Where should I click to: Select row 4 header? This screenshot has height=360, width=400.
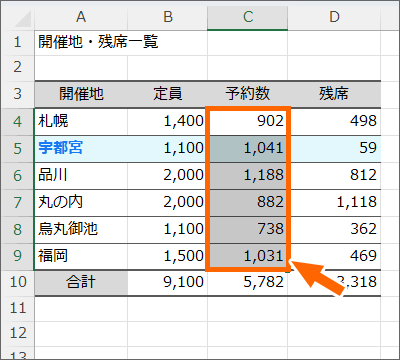pos(18,122)
